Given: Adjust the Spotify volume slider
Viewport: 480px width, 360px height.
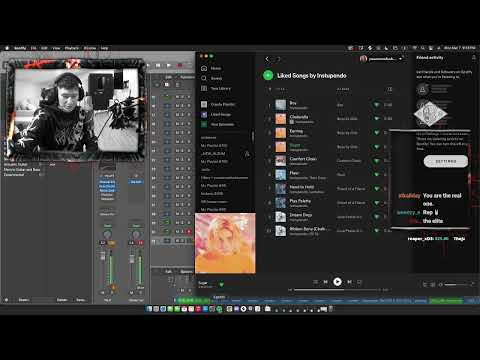Looking at the screenshot, I should (457, 285).
